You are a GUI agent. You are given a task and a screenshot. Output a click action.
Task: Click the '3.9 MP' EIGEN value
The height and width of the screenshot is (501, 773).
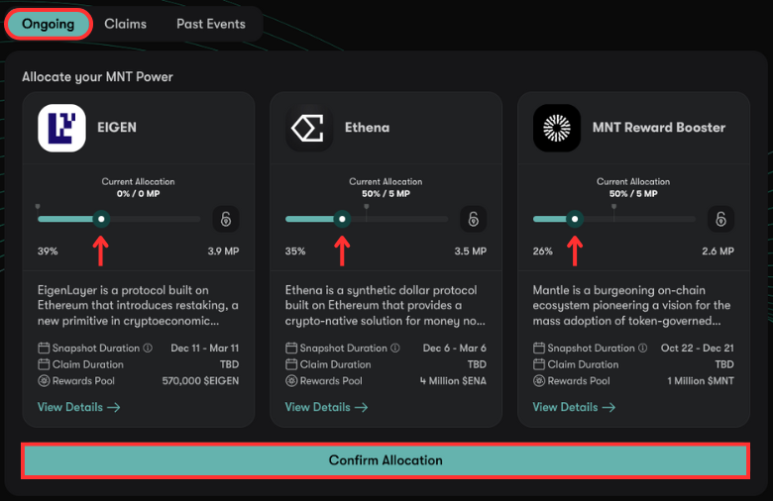(223, 251)
